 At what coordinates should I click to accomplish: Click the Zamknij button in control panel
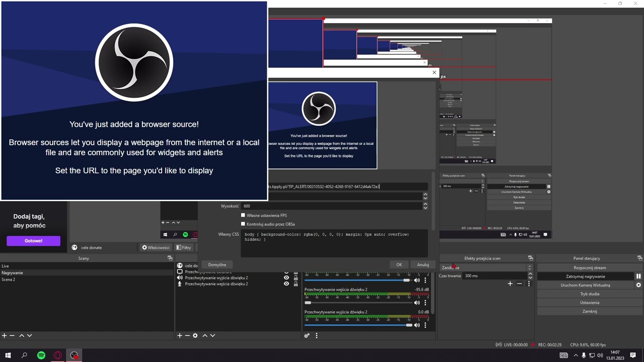590,311
